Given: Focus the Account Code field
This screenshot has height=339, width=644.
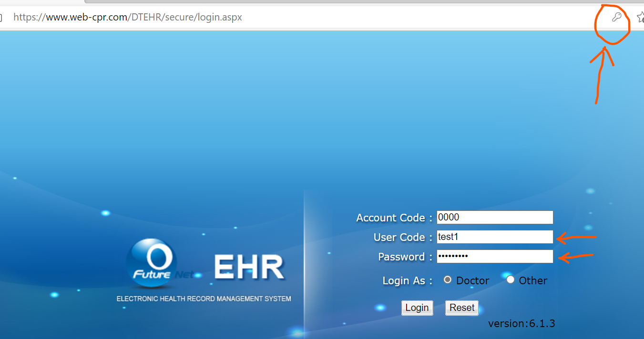Looking at the screenshot, I should point(495,218).
